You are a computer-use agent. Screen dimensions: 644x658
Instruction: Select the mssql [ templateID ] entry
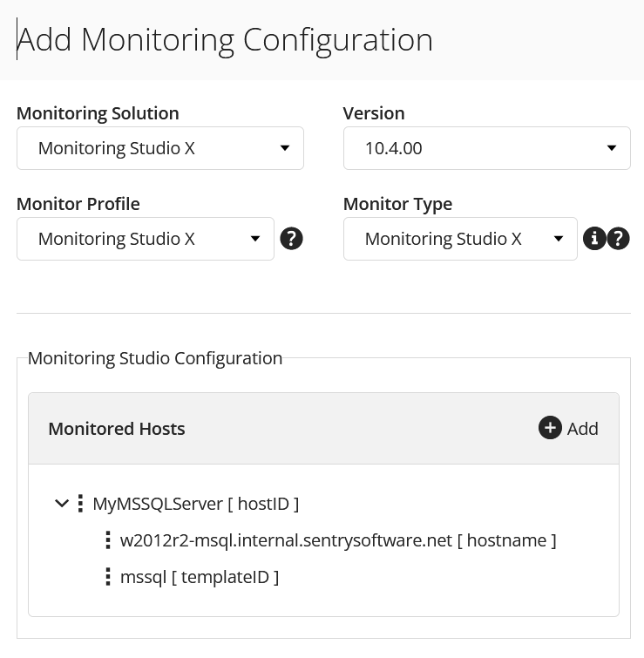[x=200, y=576]
